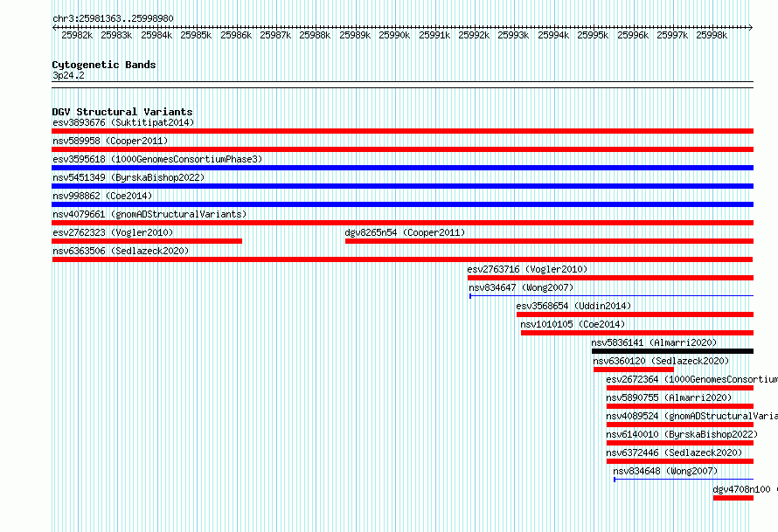
Task: Select the red bar under dgv8265n54
Action: (549, 241)
